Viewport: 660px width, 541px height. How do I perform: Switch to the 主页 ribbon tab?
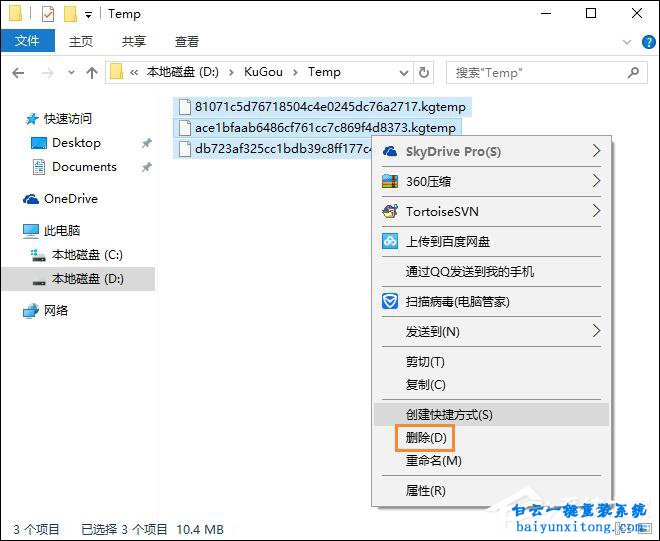pyautogui.click(x=81, y=41)
